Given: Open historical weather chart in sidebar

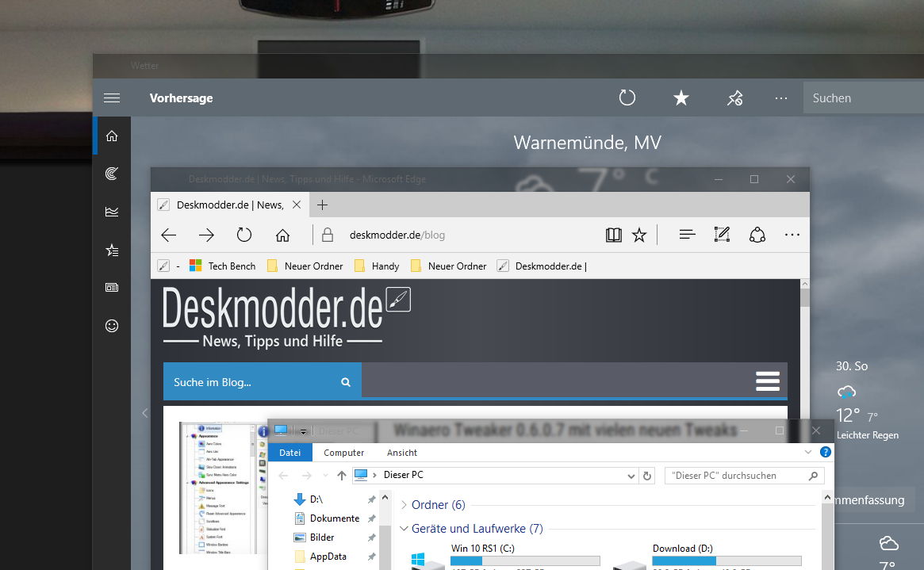Looking at the screenshot, I should coord(112,212).
